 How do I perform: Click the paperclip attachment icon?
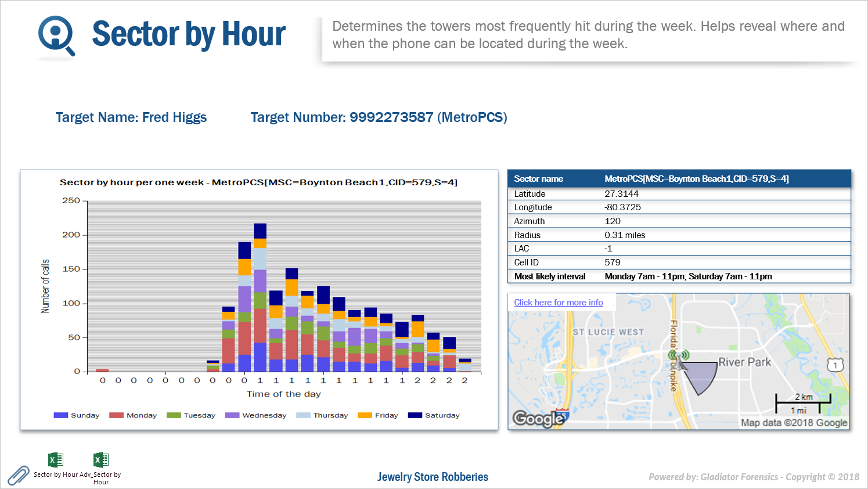coord(18,476)
